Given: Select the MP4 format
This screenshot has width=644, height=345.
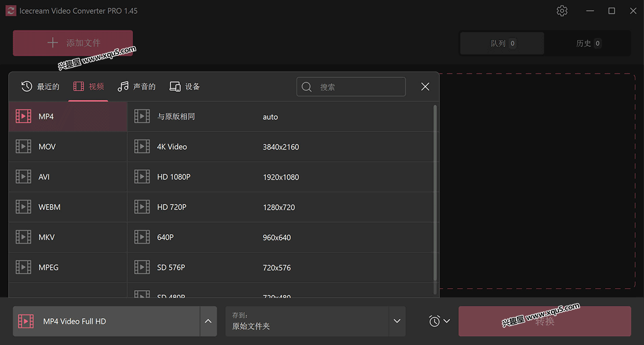Looking at the screenshot, I should [68, 116].
